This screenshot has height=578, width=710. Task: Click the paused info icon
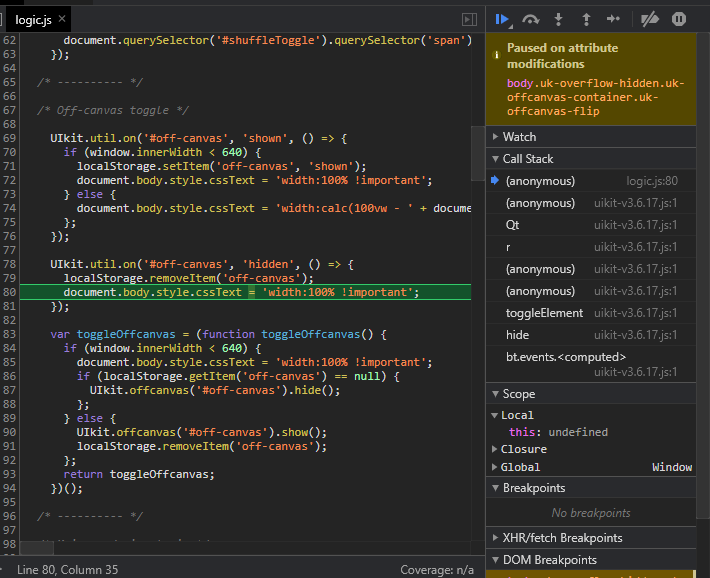[x=496, y=55]
